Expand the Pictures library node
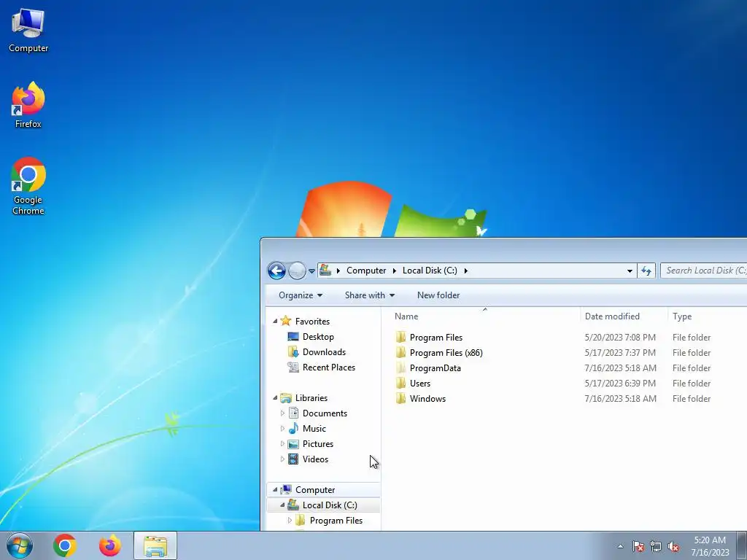Image resolution: width=747 pixels, height=560 pixels. tap(282, 444)
